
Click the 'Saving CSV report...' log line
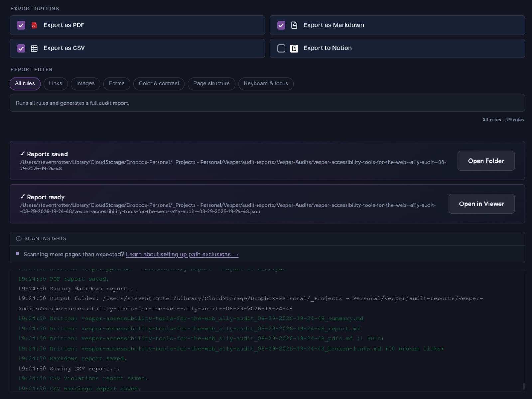click(x=69, y=369)
